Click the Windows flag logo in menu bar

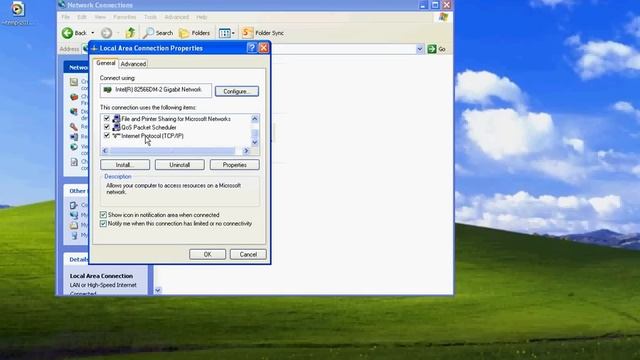[x=443, y=17]
